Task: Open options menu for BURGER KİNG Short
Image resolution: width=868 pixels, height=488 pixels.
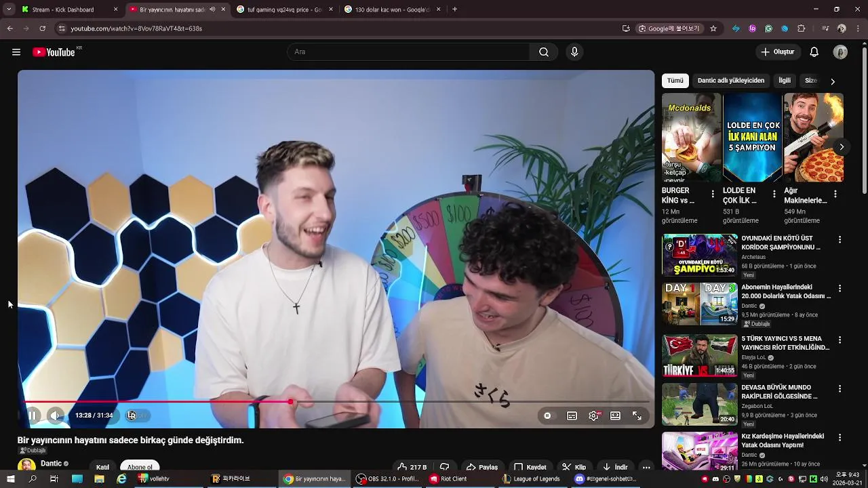Action: point(713,194)
